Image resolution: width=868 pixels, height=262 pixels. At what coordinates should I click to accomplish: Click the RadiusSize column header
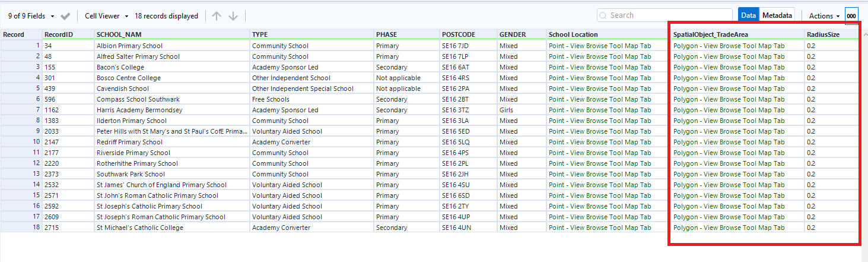823,34
